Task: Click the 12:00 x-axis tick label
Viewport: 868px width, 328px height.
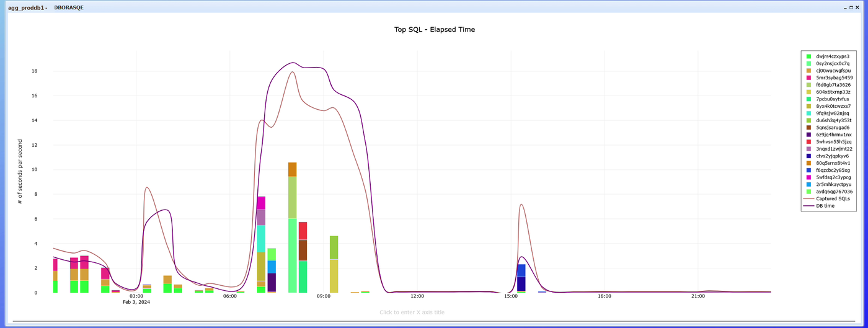Action: pyautogui.click(x=417, y=296)
